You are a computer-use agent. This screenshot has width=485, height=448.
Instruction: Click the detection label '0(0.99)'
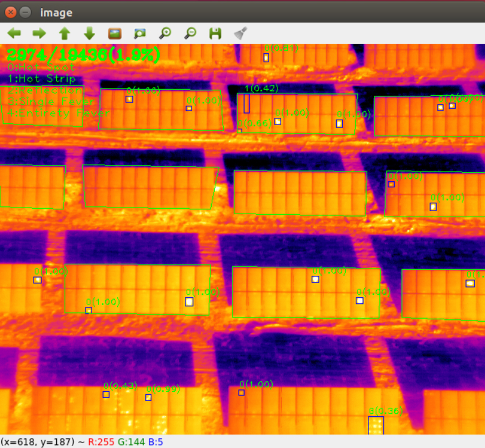pos(163,389)
